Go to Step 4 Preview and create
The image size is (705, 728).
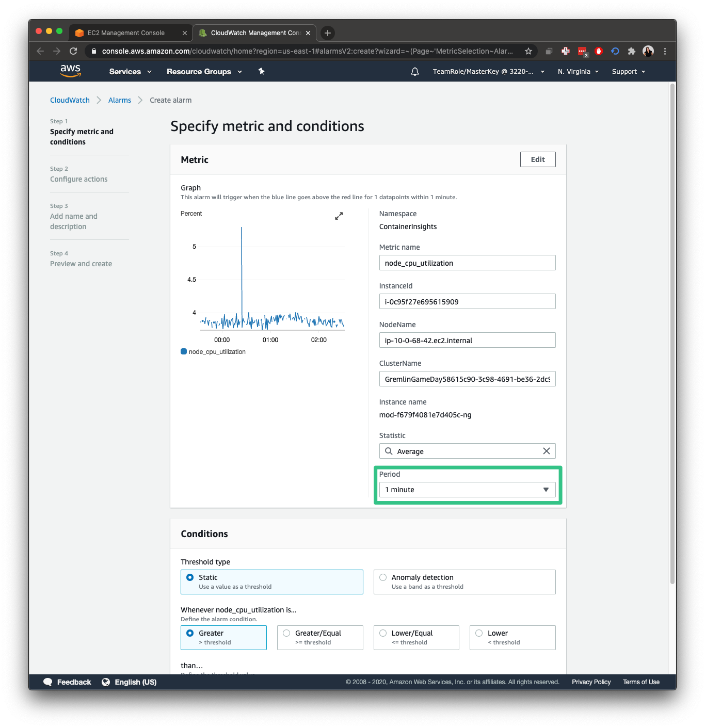pos(81,264)
